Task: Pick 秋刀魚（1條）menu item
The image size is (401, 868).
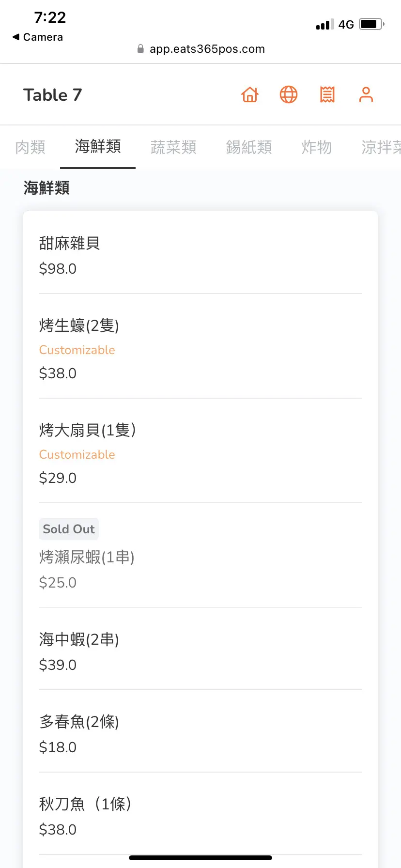Action: pyautogui.click(x=200, y=816)
